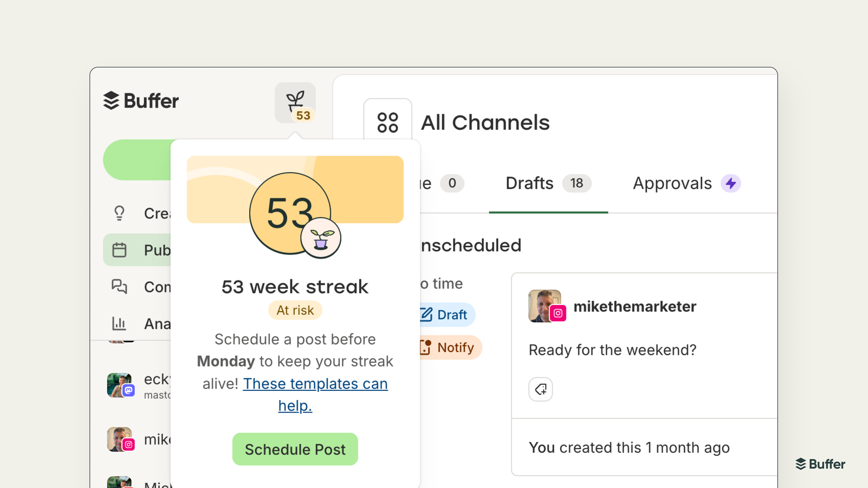Open the Approvals tab
Image resolution: width=868 pixels, height=488 pixels.
point(672,183)
